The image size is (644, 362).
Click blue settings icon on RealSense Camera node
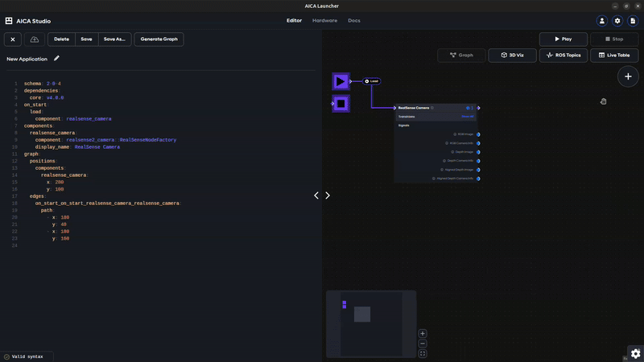click(468, 108)
